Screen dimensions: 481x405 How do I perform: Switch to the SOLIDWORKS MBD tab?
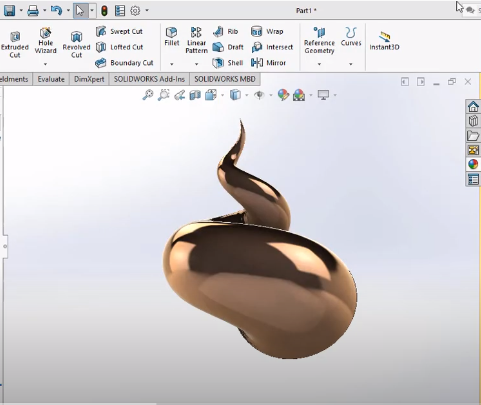click(225, 79)
